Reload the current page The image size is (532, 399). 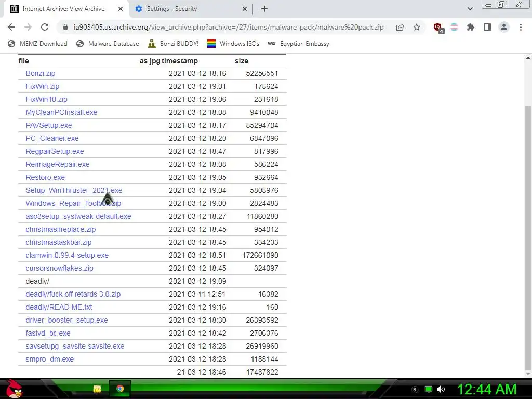tap(45, 27)
